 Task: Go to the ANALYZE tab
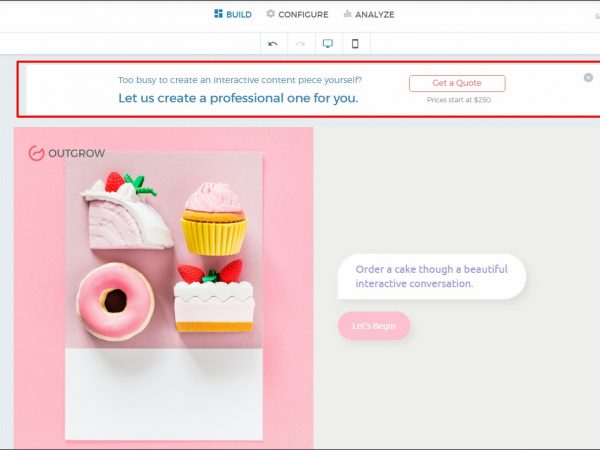click(x=368, y=14)
